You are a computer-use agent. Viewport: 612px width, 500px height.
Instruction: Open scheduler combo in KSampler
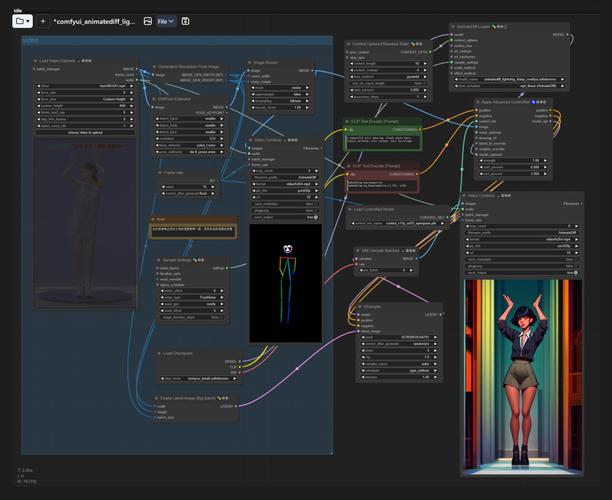[399, 370]
